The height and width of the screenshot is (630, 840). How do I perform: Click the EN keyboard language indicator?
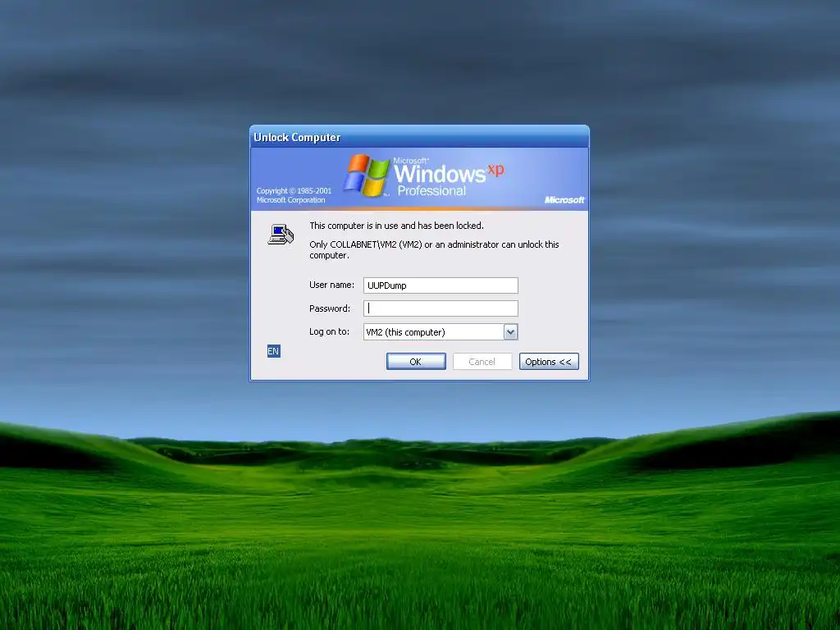point(273,351)
